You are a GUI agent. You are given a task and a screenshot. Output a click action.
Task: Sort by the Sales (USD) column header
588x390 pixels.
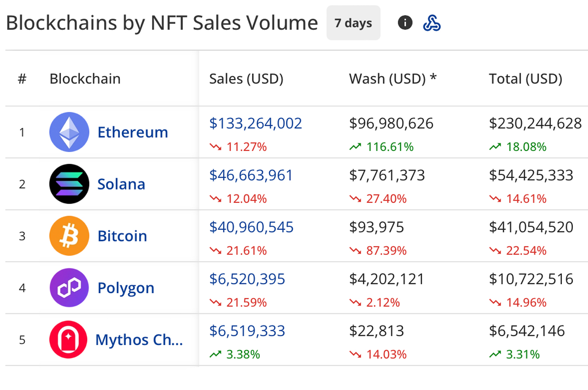pos(246,78)
